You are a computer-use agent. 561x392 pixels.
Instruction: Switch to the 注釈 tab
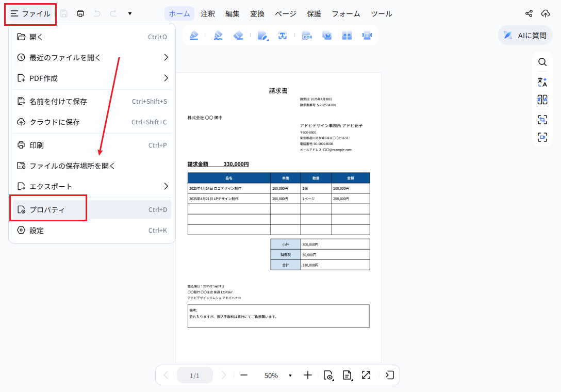[207, 13]
